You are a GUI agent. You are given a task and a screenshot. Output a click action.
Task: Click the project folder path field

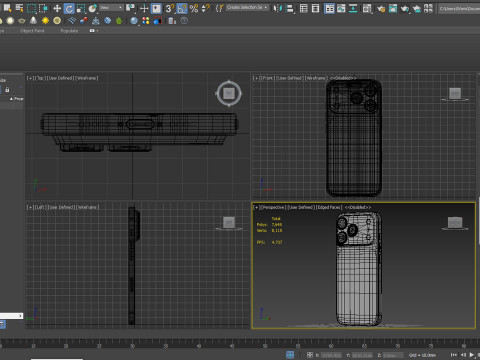pyautogui.click(x=459, y=8)
